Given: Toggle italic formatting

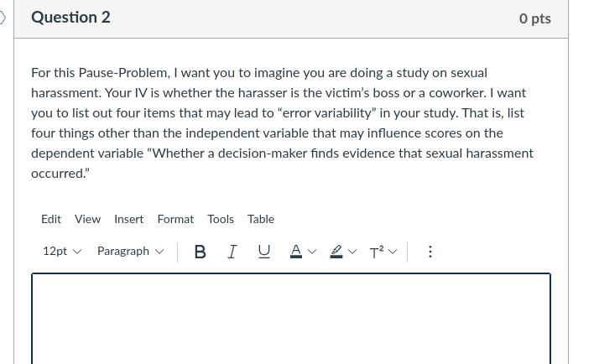Looking at the screenshot, I should [232, 252].
